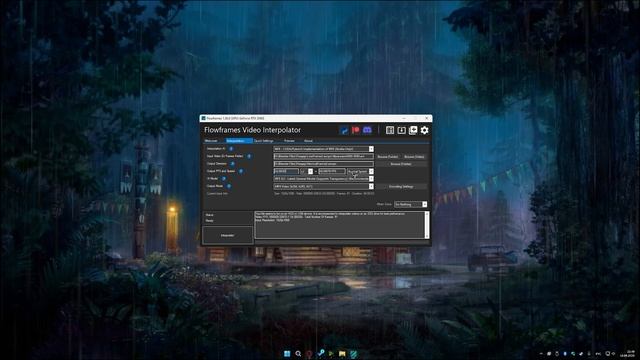The image size is (640, 360).
Task: Open the interpolation factor multiplier dropdown
Action: [311, 171]
